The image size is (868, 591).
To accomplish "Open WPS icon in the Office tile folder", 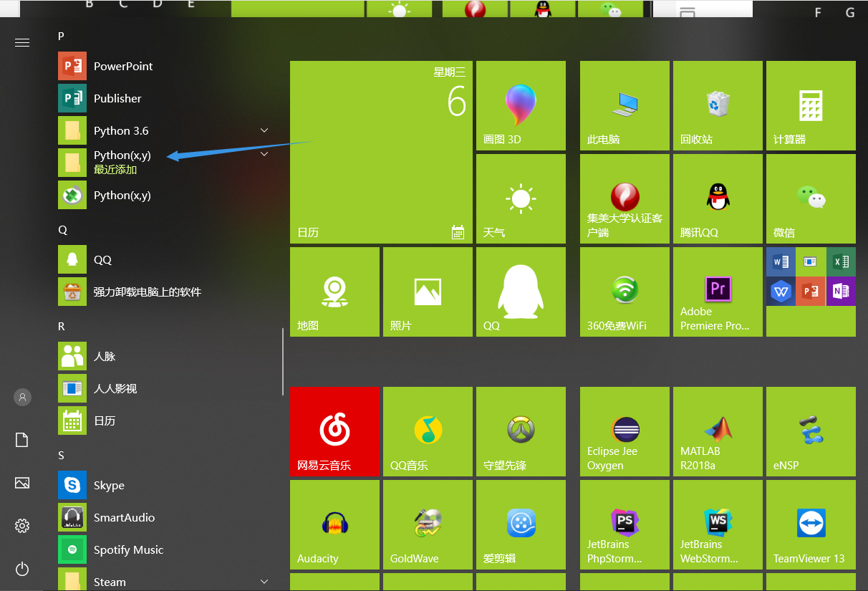I will pyautogui.click(x=781, y=291).
